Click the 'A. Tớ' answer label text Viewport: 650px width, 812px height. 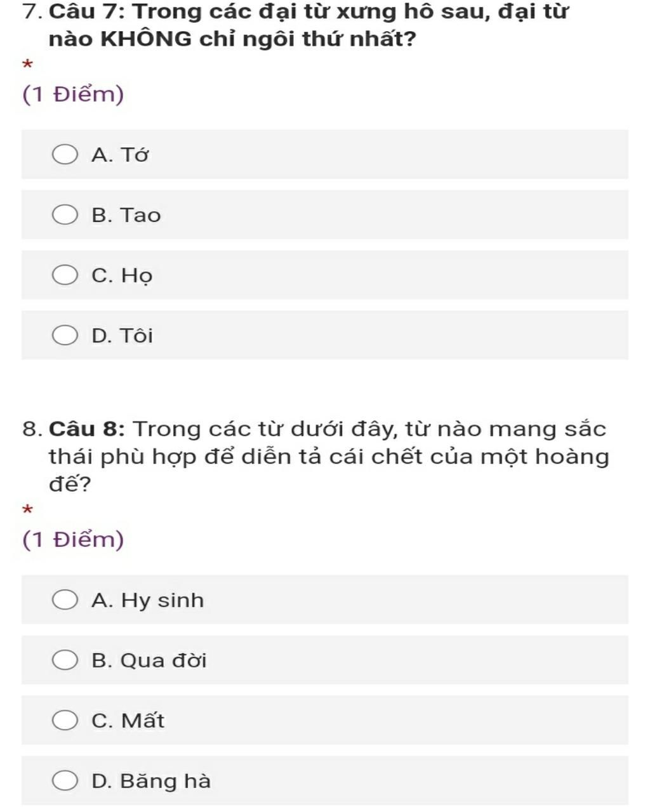click(120, 155)
